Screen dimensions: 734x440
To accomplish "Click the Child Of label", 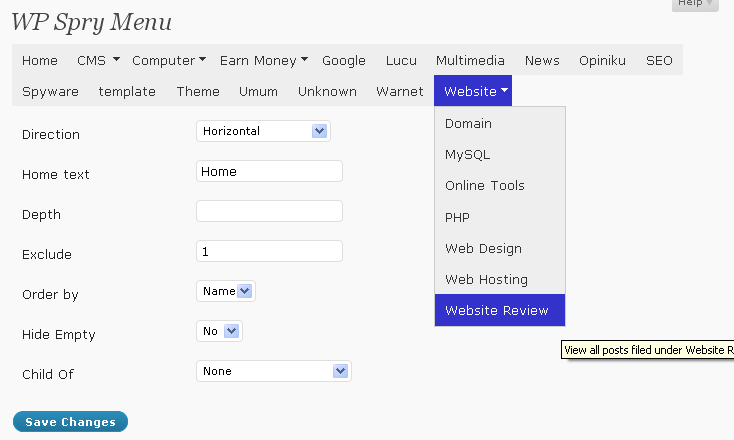I will [48, 374].
